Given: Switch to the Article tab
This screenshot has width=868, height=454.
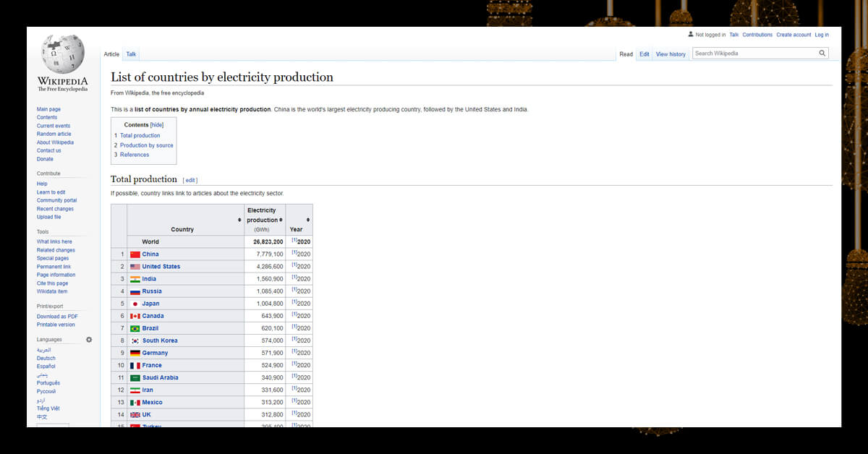Looking at the screenshot, I should 111,54.
